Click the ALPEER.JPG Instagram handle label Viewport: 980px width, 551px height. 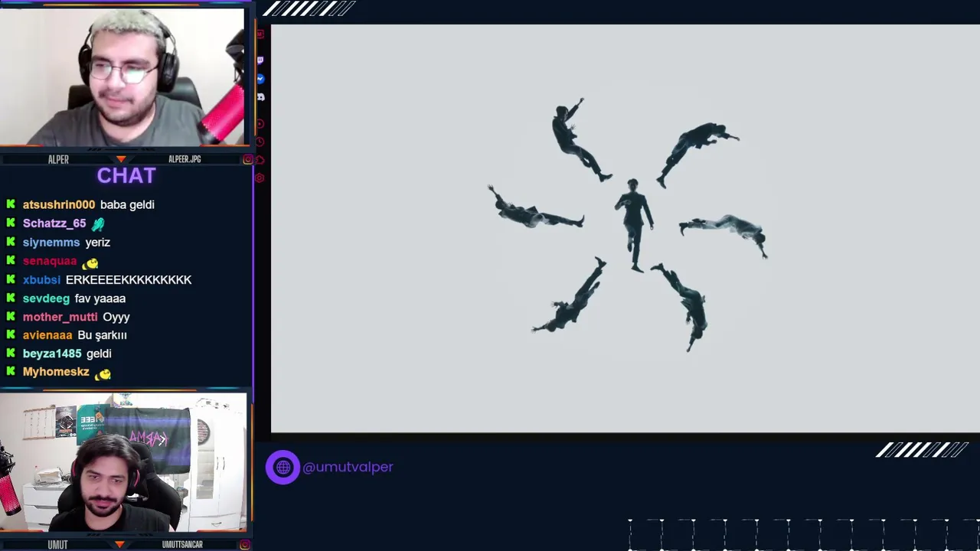coord(185,159)
